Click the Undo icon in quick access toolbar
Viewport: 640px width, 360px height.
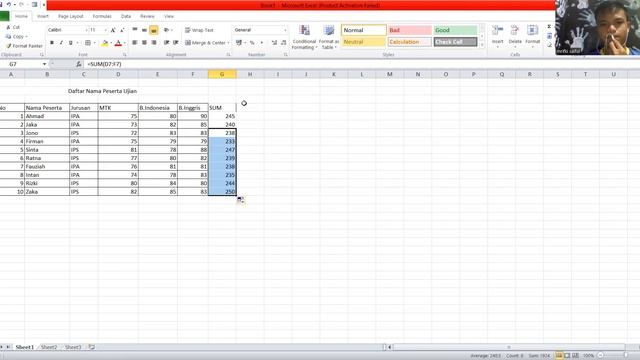click(8, 4)
